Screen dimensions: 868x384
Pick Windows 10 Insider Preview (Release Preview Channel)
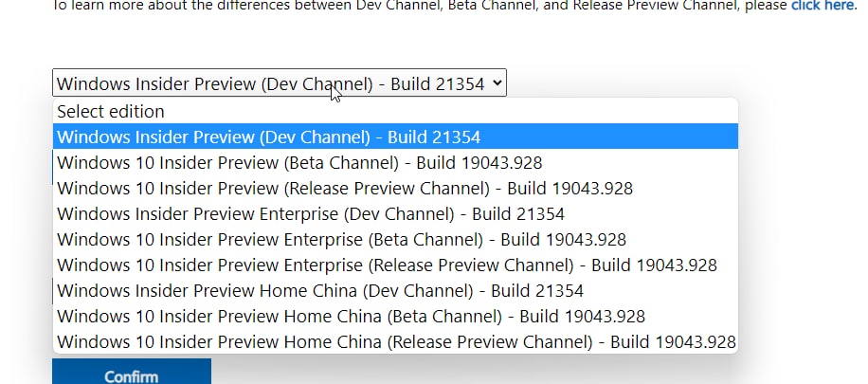point(395,188)
